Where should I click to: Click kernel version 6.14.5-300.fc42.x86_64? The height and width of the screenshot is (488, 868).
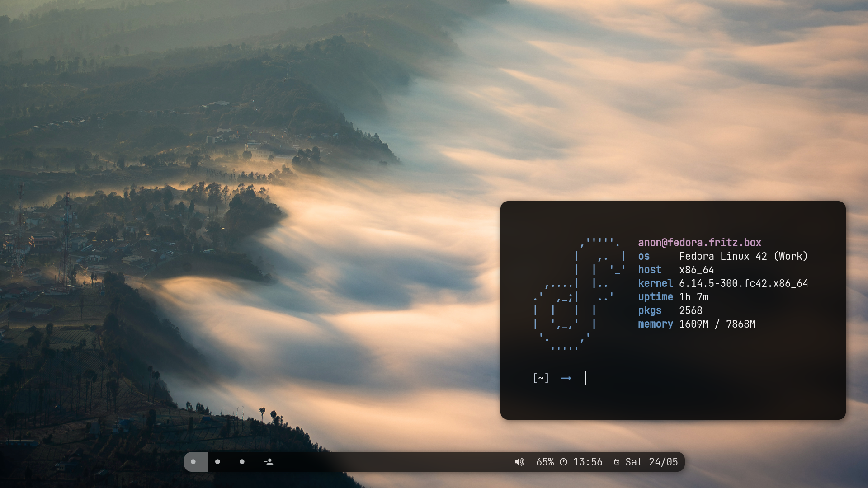tap(744, 283)
